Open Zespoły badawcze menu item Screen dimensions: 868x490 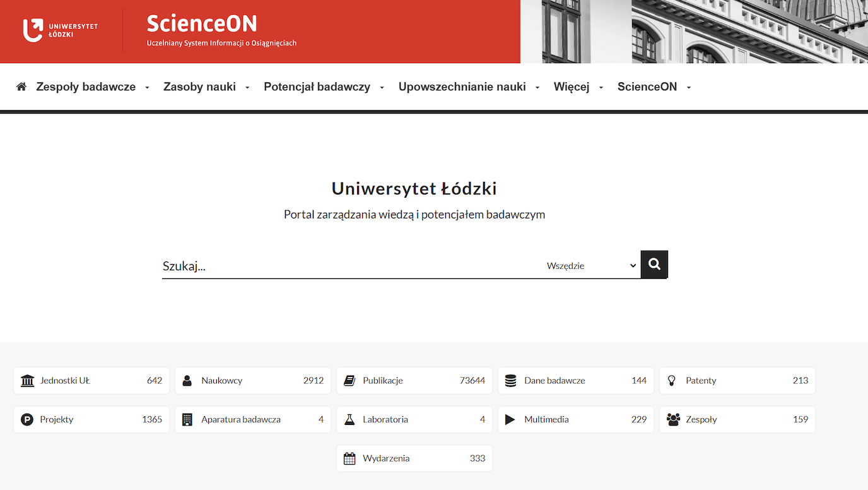pos(86,87)
